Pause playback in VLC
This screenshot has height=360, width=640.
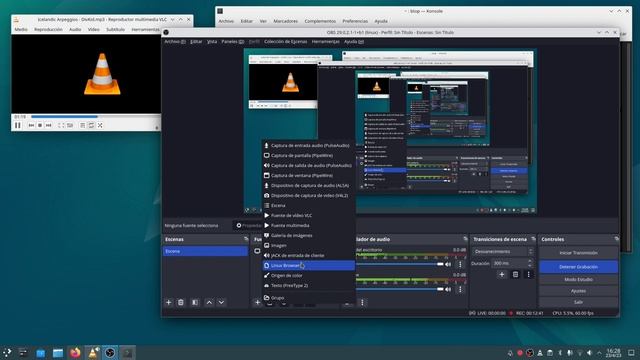18,125
